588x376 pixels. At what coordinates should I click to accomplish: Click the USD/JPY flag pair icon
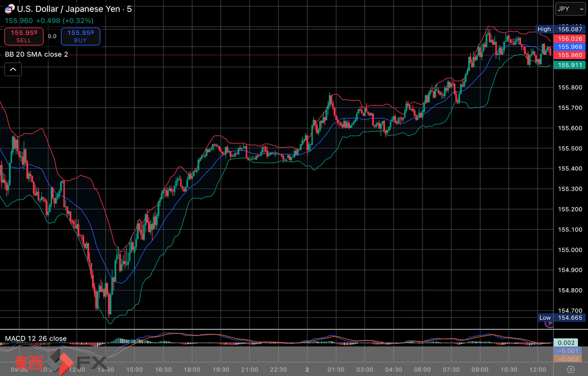10,9
